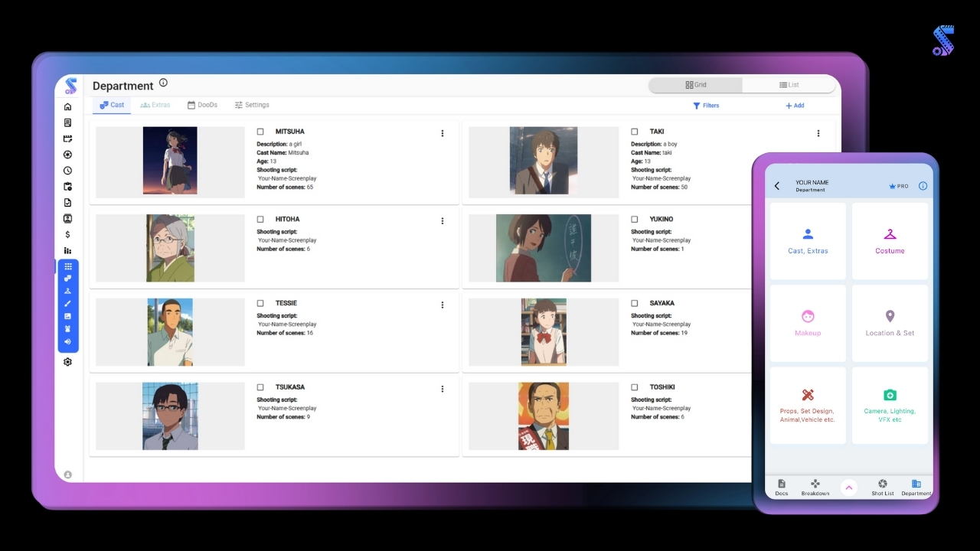The height and width of the screenshot is (551, 980).
Task: Open the Cast, Extras tile on mobile
Action: 808,241
